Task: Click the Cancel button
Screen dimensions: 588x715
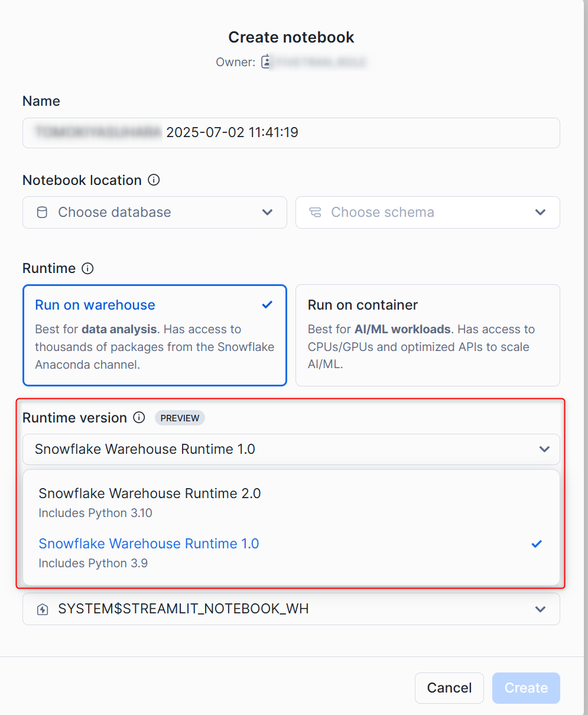Action: pyautogui.click(x=449, y=688)
